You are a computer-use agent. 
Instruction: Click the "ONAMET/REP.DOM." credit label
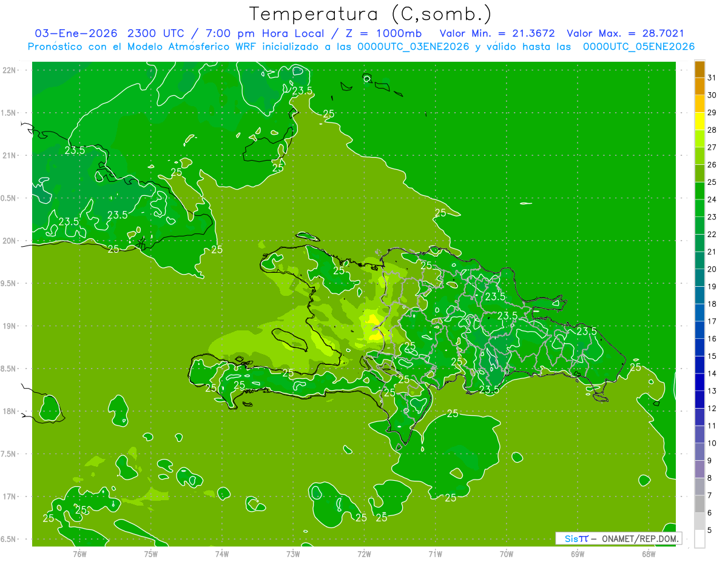pyautogui.click(x=641, y=538)
